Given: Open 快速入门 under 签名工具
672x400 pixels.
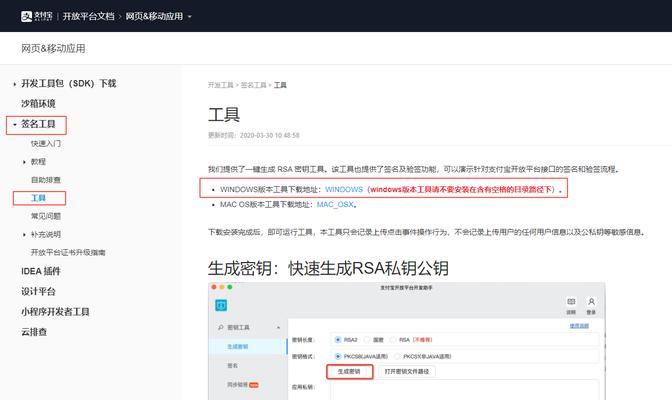Looking at the screenshot, I should coord(45,143).
